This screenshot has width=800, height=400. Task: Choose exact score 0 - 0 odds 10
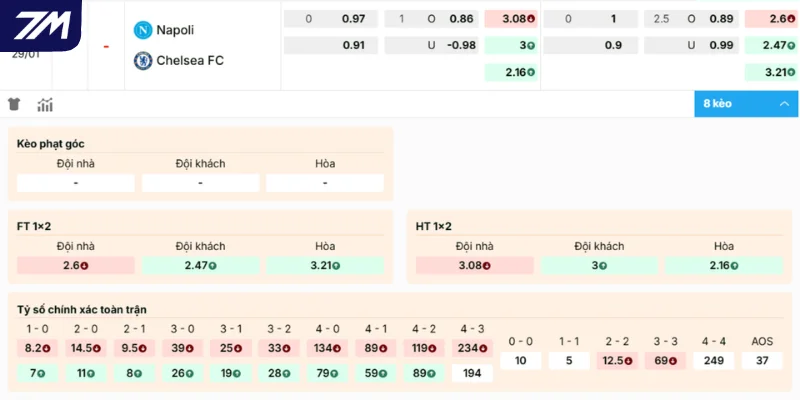pos(521,360)
